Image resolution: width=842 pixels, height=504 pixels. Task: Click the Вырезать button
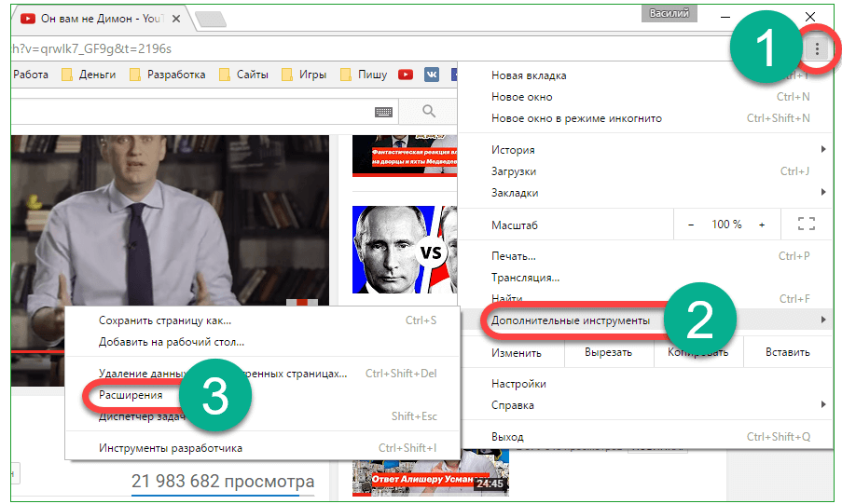click(x=608, y=353)
